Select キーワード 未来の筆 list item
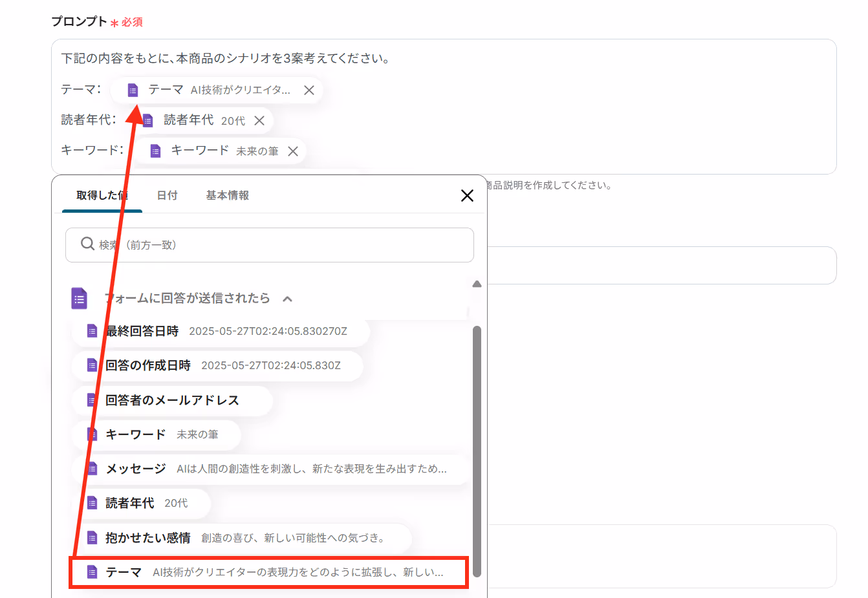This screenshot has width=868, height=598. click(156, 434)
